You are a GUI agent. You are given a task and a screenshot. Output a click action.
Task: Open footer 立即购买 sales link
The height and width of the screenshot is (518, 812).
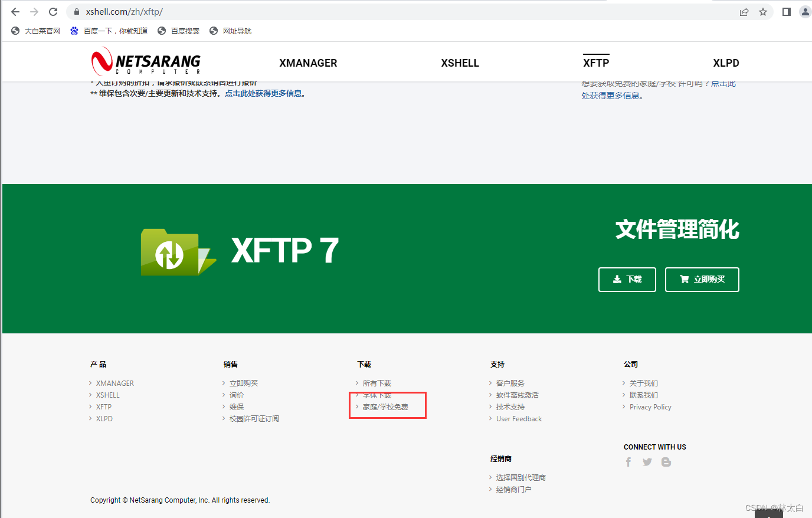coord(244,383)
